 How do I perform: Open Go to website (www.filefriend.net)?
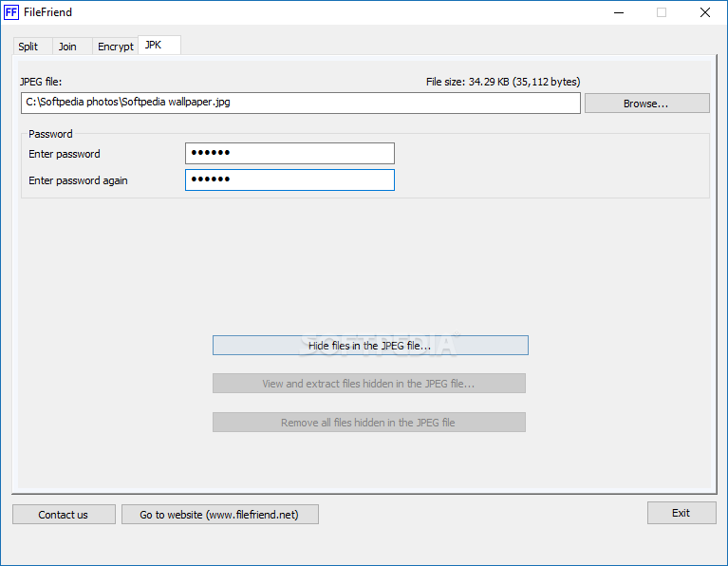(x=219, y=515)
